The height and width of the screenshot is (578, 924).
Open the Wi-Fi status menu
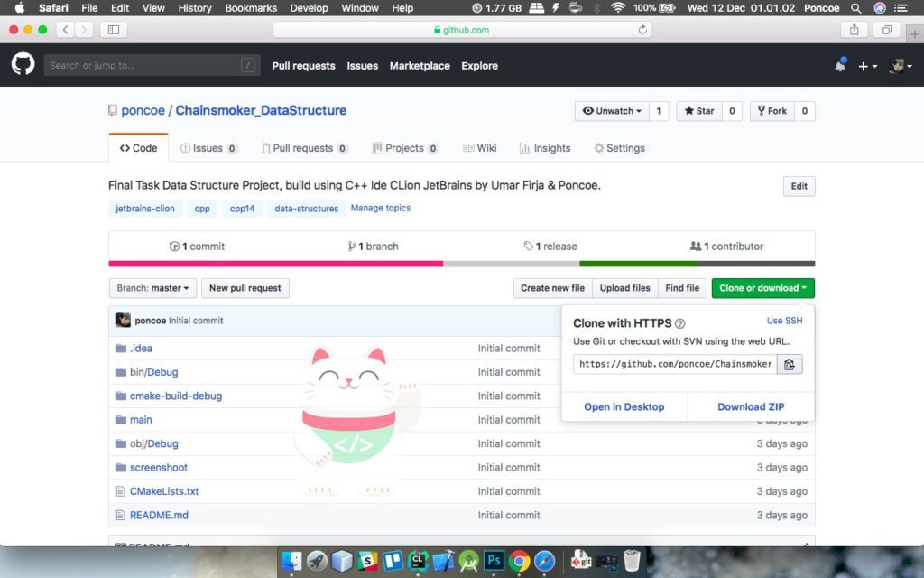tap(617, 7)
